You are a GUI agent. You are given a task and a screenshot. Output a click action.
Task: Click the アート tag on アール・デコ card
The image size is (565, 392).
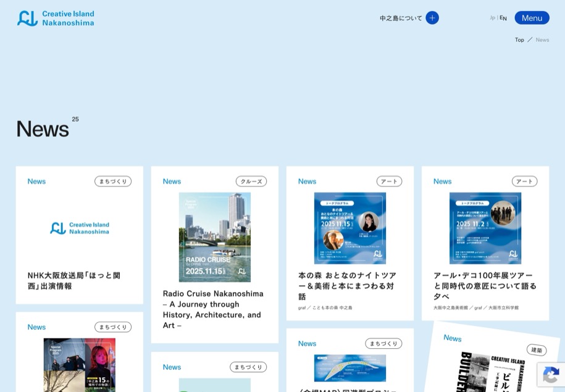tap(524, 181)
